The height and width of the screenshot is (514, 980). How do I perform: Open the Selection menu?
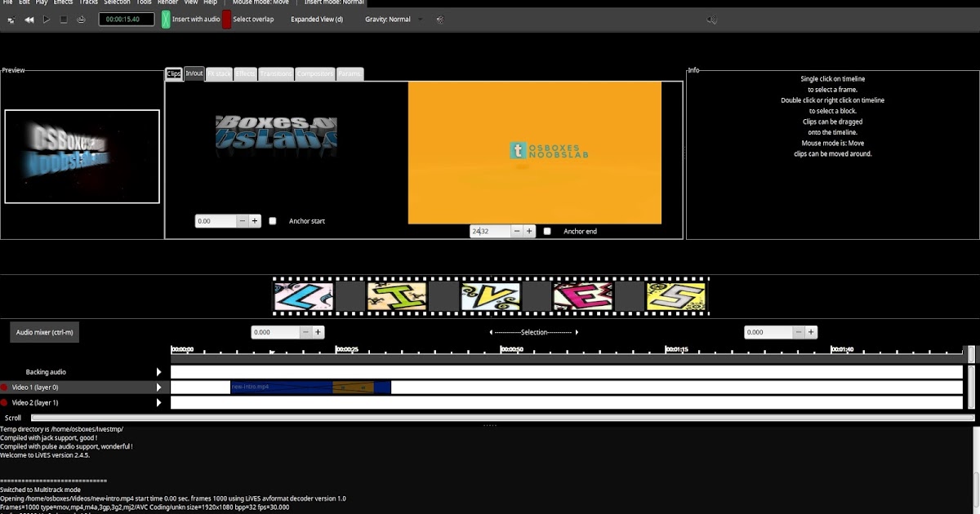[x=117, y=2]
